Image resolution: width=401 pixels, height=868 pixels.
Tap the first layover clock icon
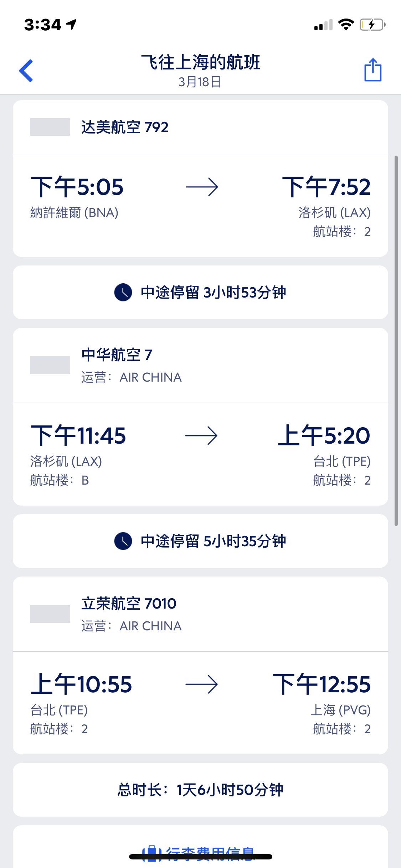123,293
